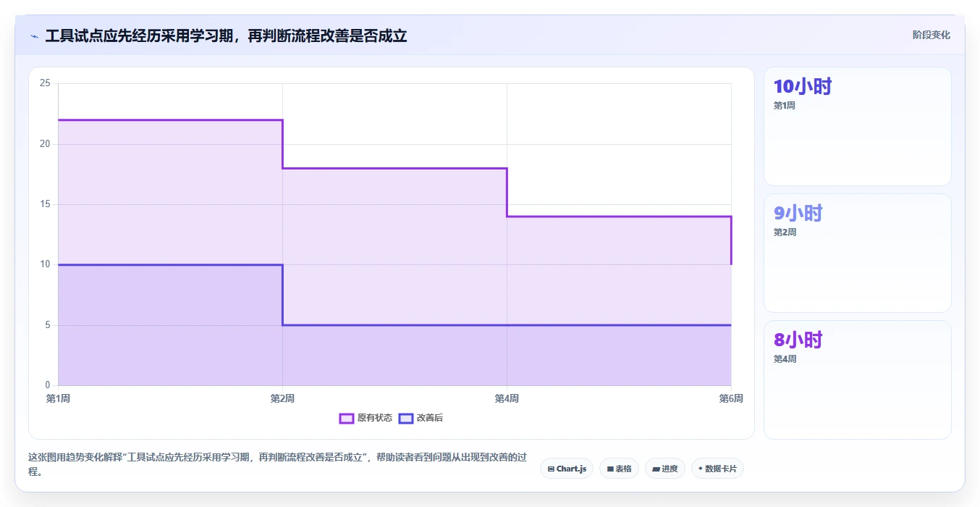Click the Chart.js tag icon
The width and height of the screenshot is (980, 507).
click(551, 469)
